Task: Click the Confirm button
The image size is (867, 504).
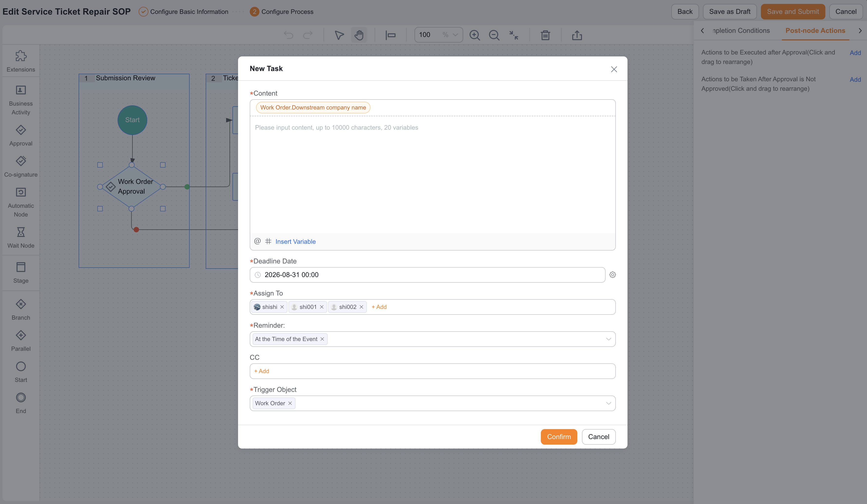Action: coord(559,437)
